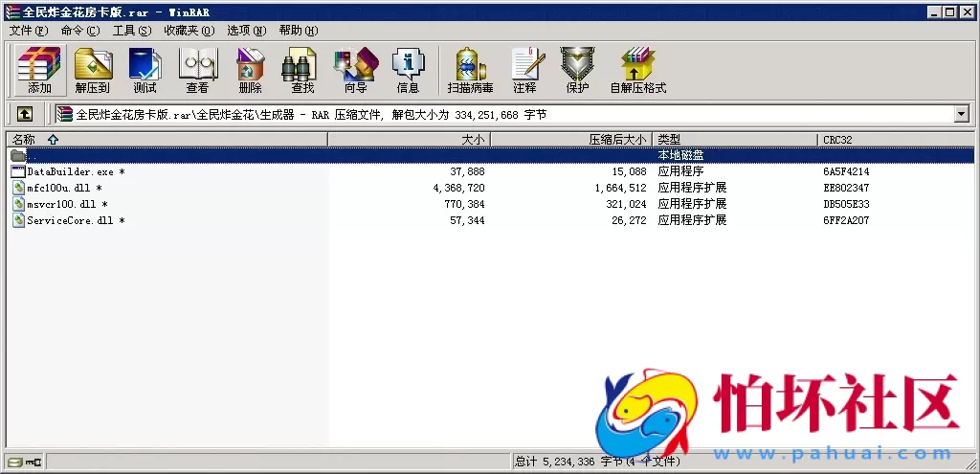Expand the address bar path dropdown
Viewport: 980px width, 474px height.
961,114
